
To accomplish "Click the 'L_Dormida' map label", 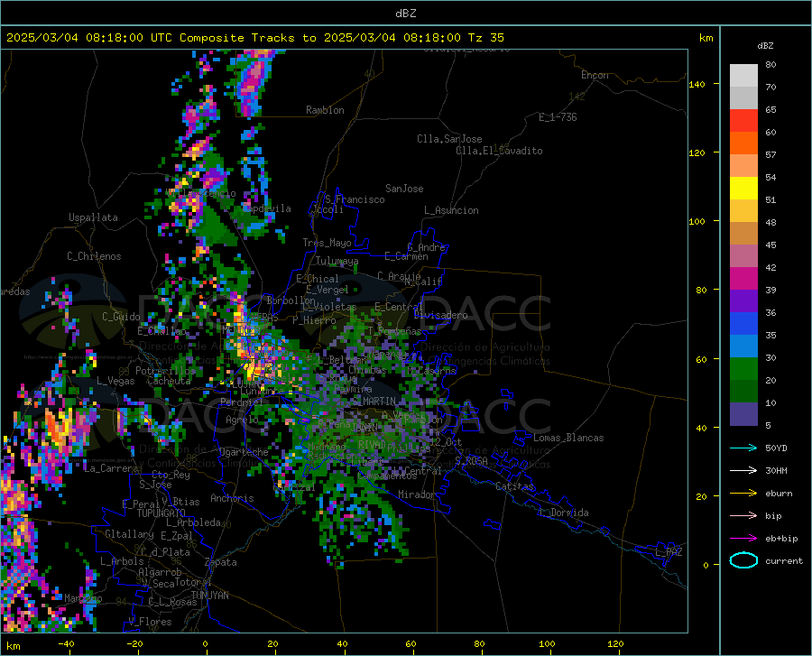I will click(564, 513).
